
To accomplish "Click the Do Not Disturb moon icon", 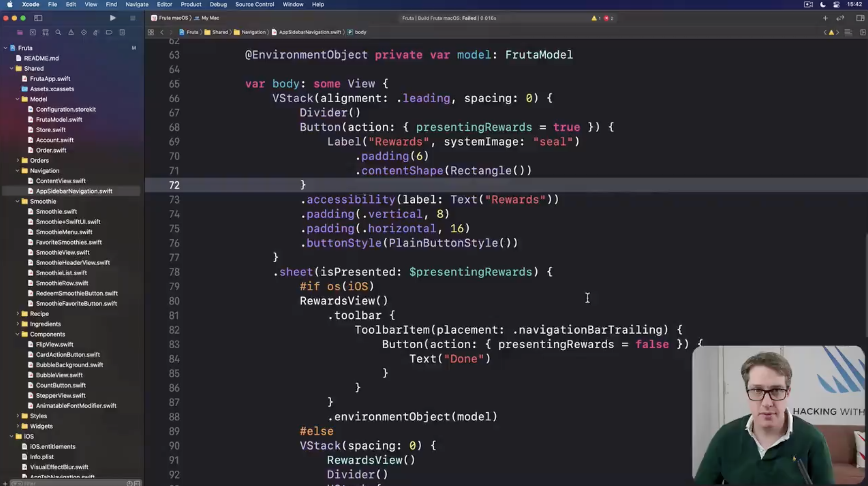I will (823, 4).
